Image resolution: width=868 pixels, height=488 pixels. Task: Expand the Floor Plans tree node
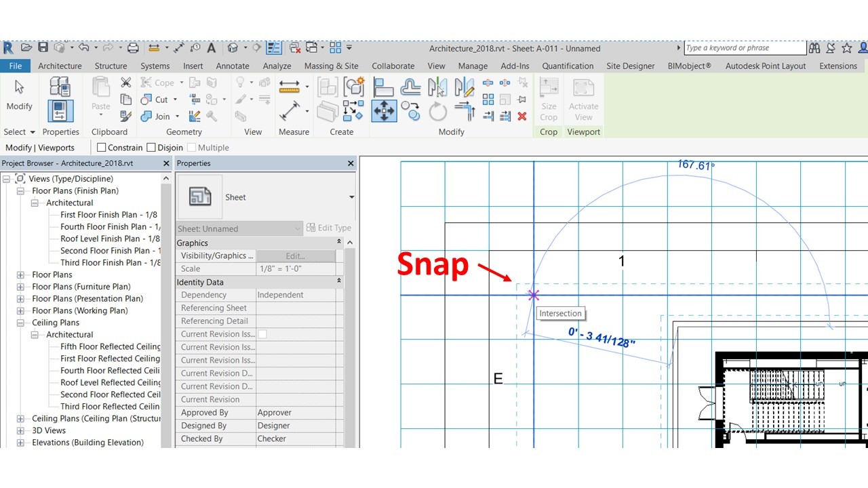[x=20, y=275]
